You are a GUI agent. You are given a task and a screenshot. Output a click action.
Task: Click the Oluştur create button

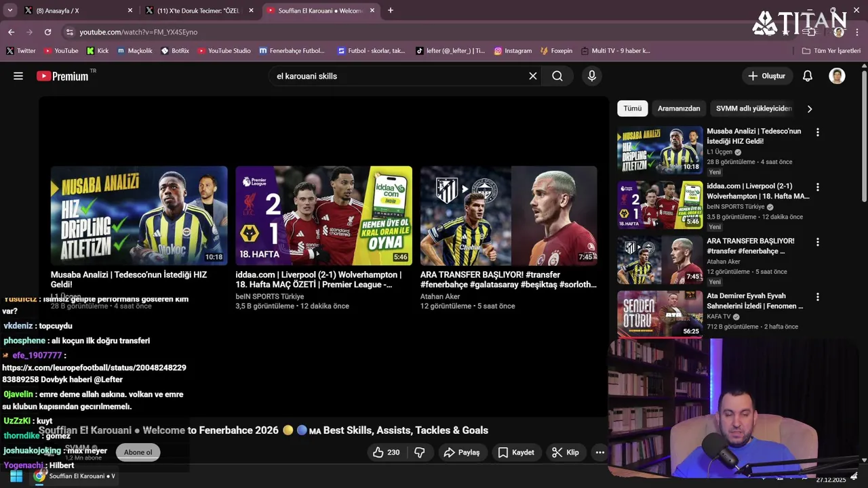point(767,76)
